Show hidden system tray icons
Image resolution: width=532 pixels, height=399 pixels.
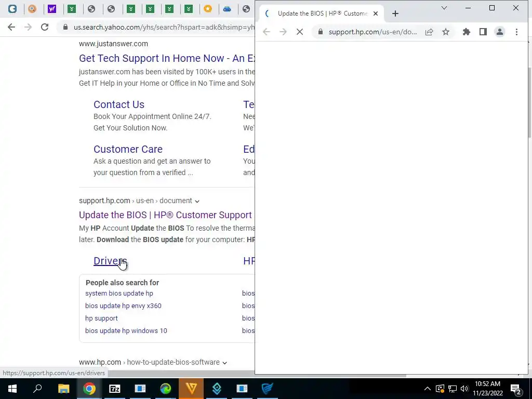click(428, 389)
